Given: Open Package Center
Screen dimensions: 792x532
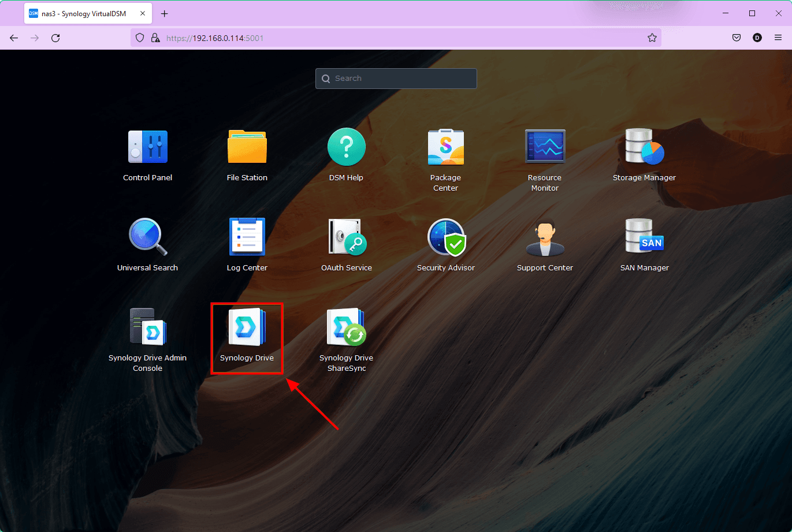Looking at the screenshot, I should (445, 147).
